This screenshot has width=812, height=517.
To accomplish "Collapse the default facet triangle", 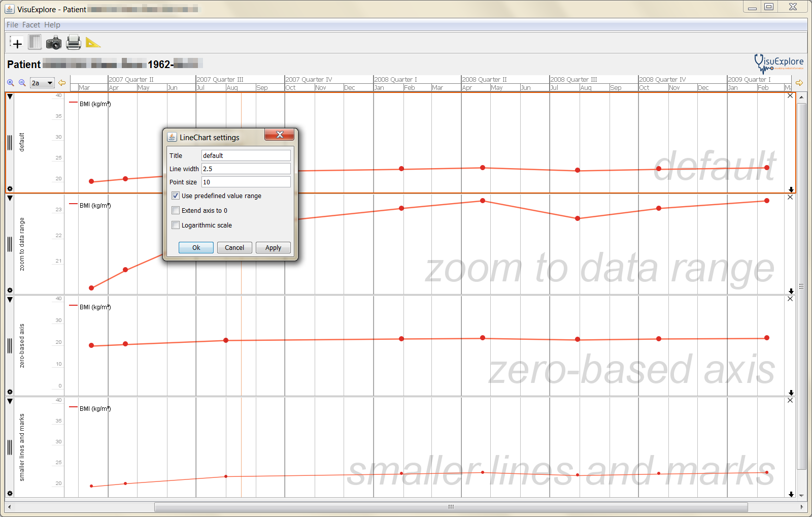I will 10,96.
